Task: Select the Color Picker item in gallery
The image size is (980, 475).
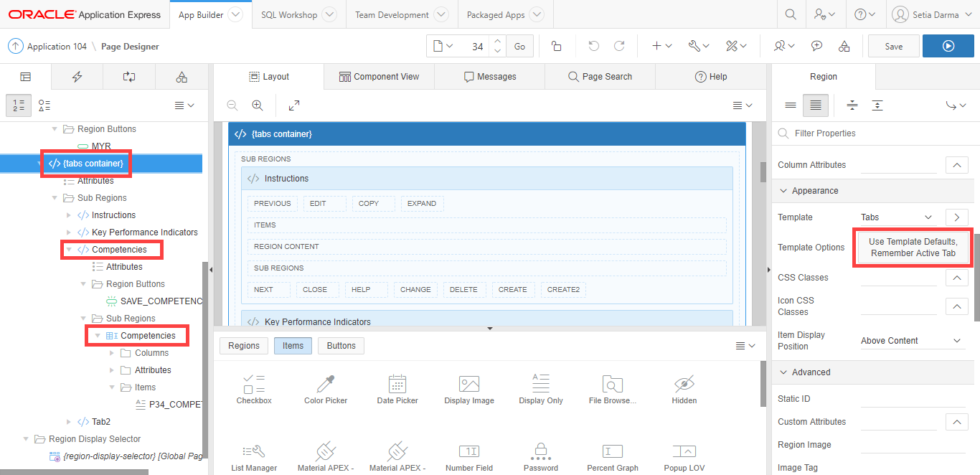Action: [x=326, y=390]
